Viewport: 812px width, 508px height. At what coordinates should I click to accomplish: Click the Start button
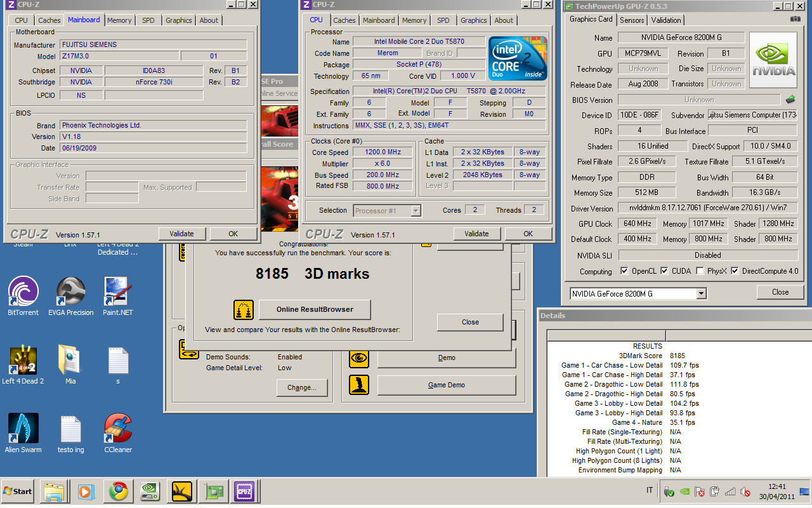(18, 491)
